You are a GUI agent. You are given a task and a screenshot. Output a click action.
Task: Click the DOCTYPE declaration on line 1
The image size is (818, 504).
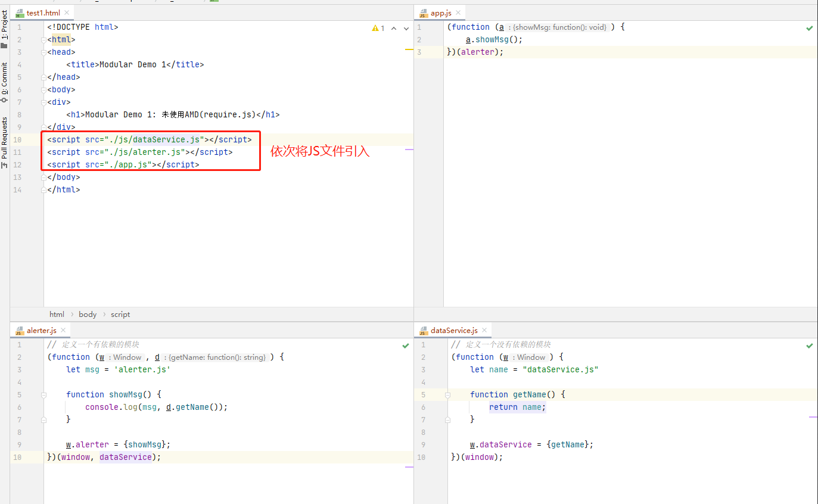click(x=83, y=27)
